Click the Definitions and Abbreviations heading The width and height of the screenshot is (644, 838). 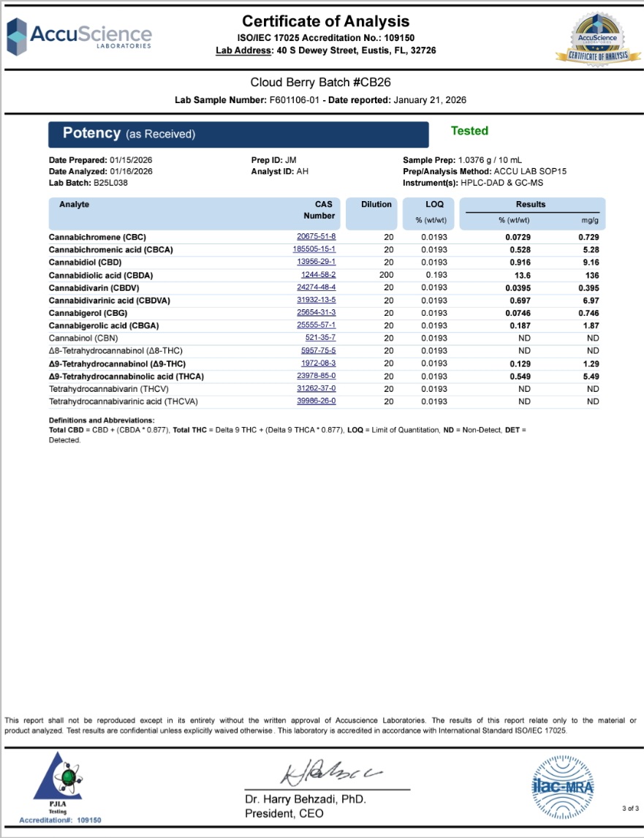point(102,420)
